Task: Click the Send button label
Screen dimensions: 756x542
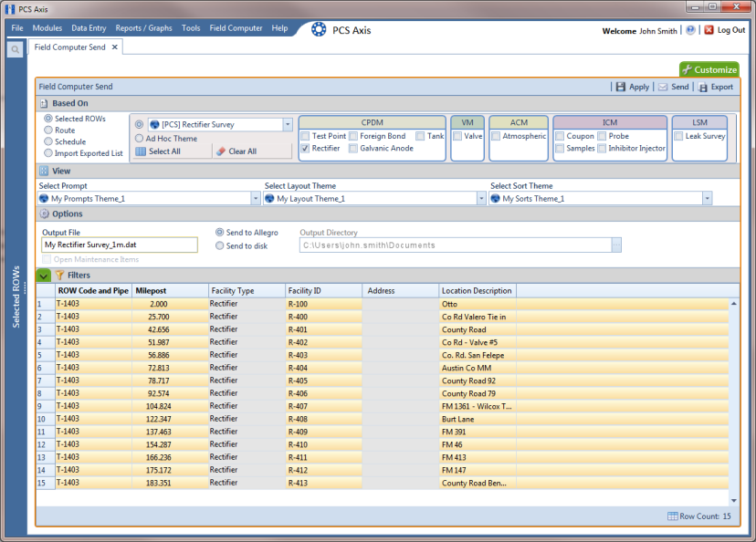Action: (680, 87)
